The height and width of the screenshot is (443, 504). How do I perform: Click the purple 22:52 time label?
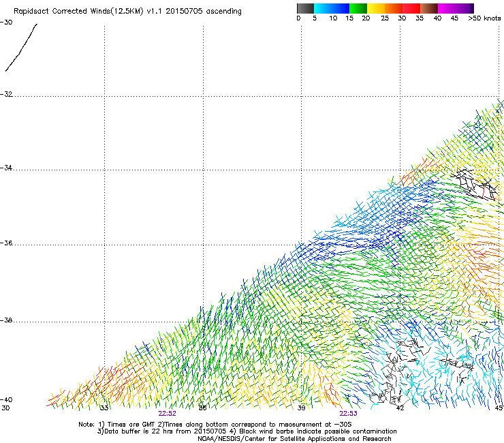pos(167,414)
